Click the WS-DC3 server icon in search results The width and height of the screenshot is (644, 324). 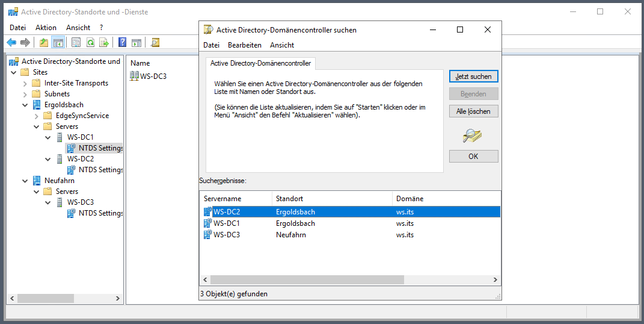(x=208, y=235)
